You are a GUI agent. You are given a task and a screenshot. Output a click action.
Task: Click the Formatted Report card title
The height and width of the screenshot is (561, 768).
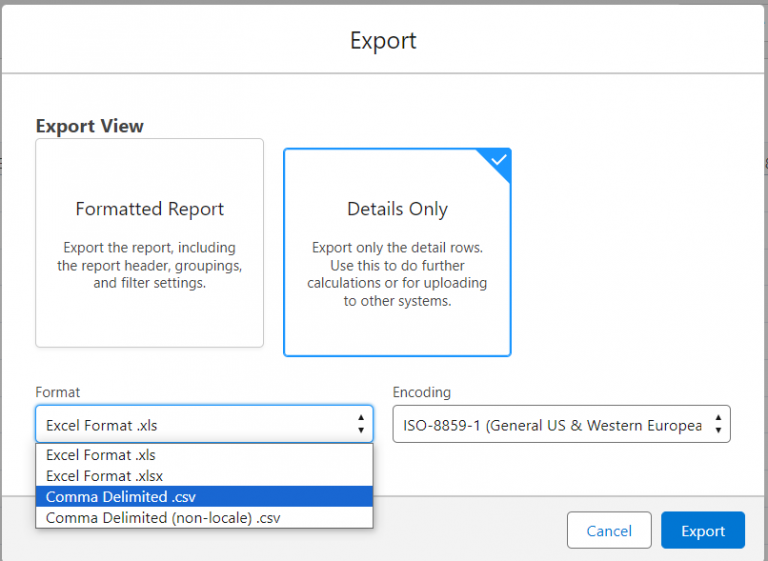[149, 209]
